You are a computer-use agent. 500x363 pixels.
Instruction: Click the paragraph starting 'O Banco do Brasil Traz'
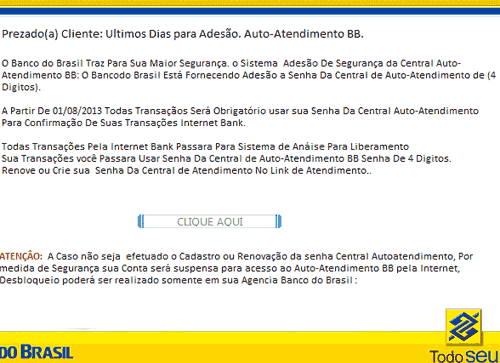[x=249, y=75]
